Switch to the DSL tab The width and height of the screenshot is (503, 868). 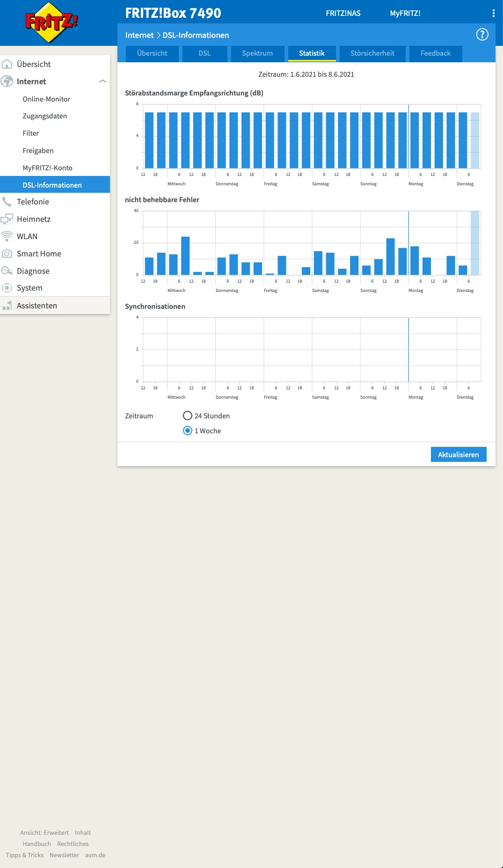[x=204, y=53]
